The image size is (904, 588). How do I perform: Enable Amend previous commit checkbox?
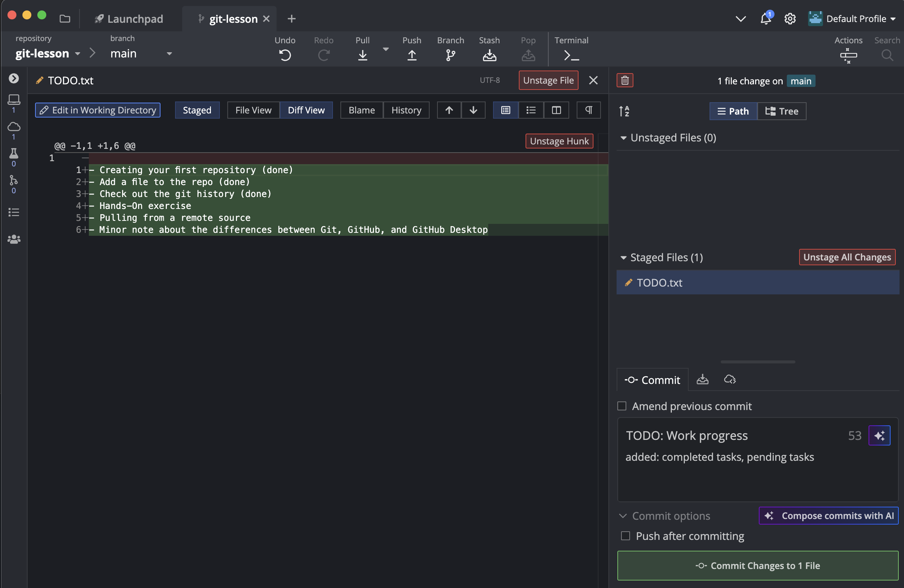pyautogui.click(x=622, y=406)
